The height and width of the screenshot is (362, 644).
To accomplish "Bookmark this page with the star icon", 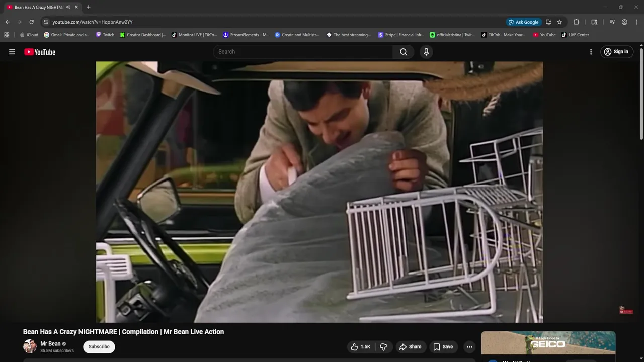I will click(559, 22).
